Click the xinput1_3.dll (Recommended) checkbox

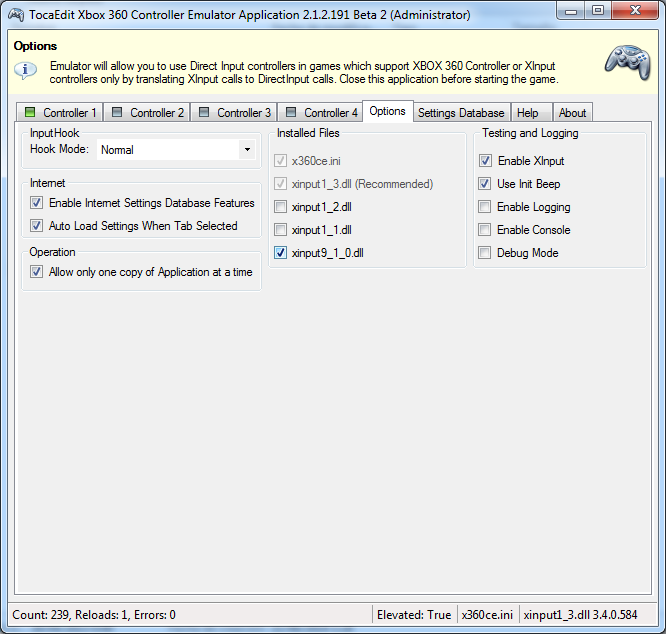pos(280,183)
